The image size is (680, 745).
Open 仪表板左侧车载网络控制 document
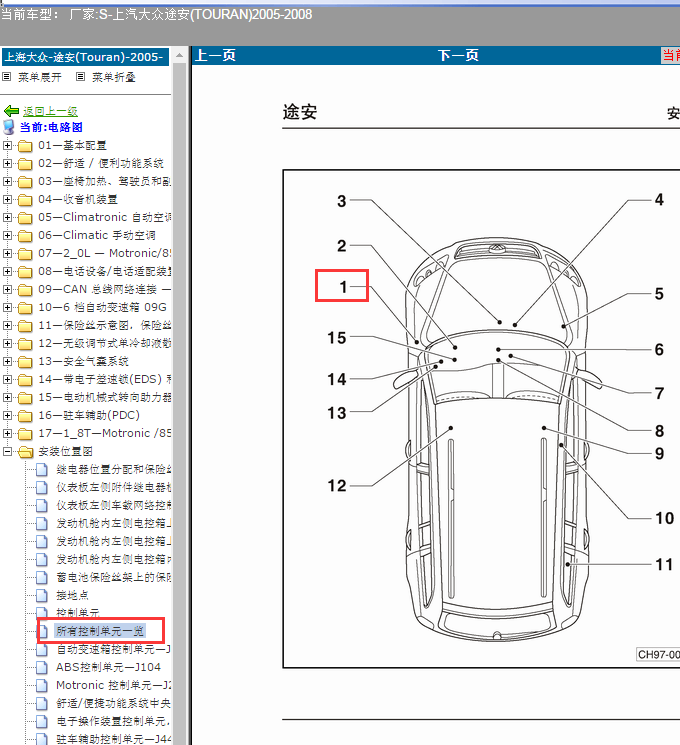point(114,506)
